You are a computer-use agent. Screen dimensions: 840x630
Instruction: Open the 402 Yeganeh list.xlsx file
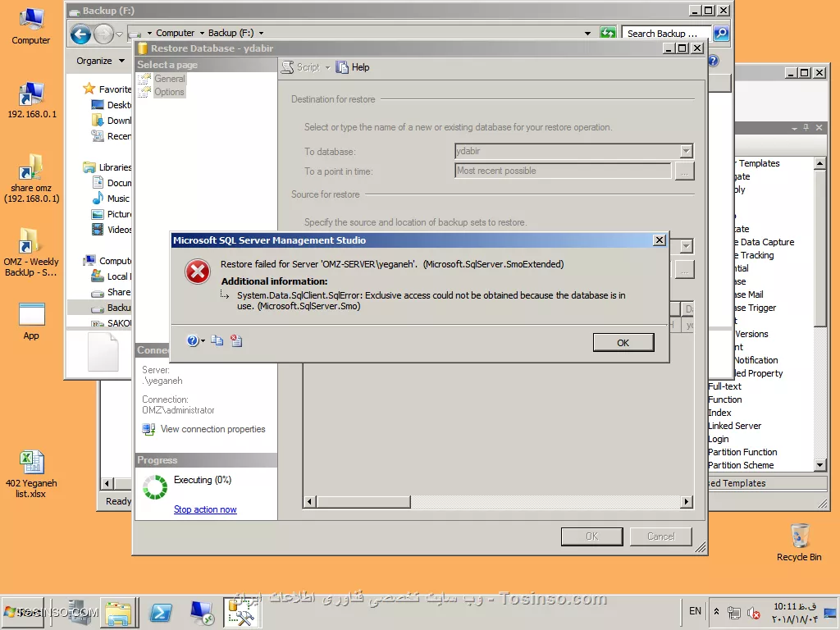point(31,474)
